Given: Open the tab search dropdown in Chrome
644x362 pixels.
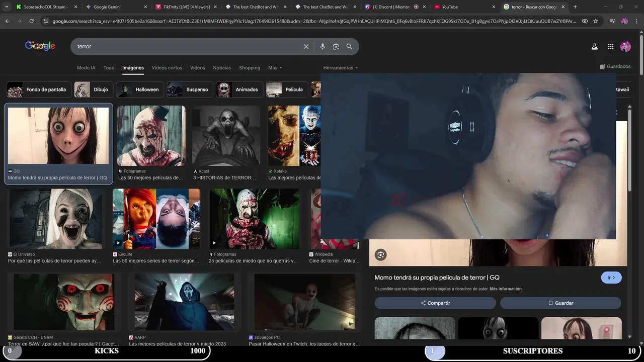Looking at the screenshot, I should [7, 7].
